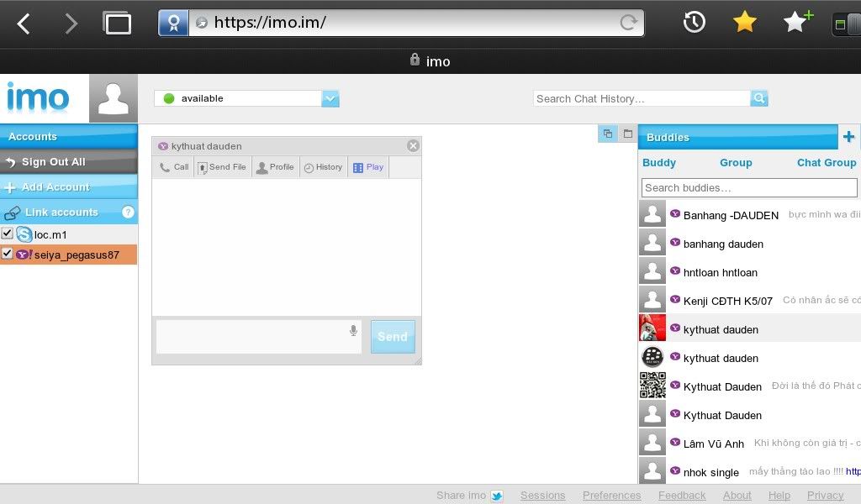Open chat with Banhang -DAUDEN
The height and width of the screenshot is (504, 861).
[750, 215]
